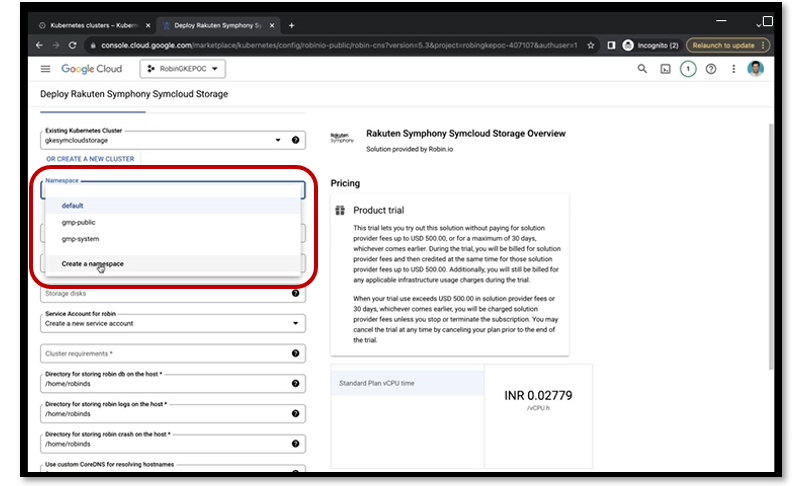Image resolution: width=792 pixels, height=486 pixels.
Task: Open the RobinGKEPOC project selector
Action: coord(182,69)
